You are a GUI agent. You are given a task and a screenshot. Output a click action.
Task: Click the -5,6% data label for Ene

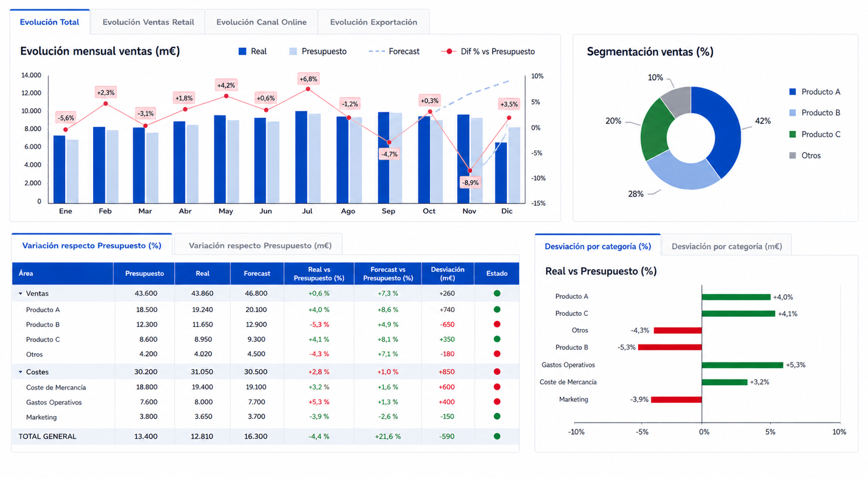[x=66, y=118]
